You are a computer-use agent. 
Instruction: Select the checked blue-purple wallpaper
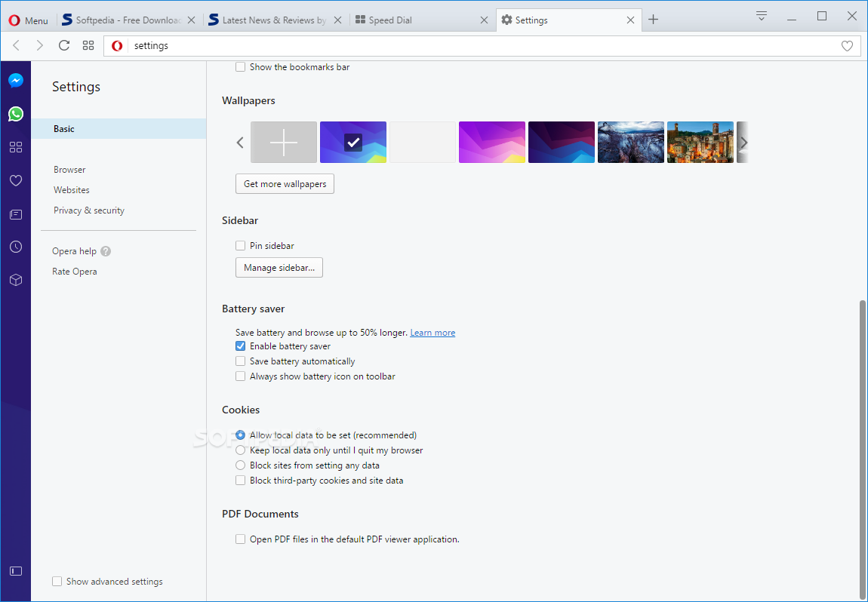[x=353, y=142]
